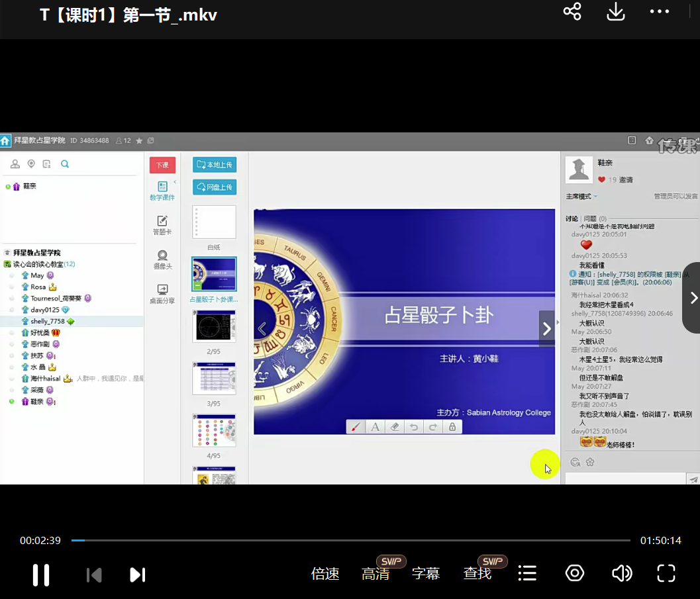Undo the last annotation
The image size is (700, 599).
[x=414, y=427]
